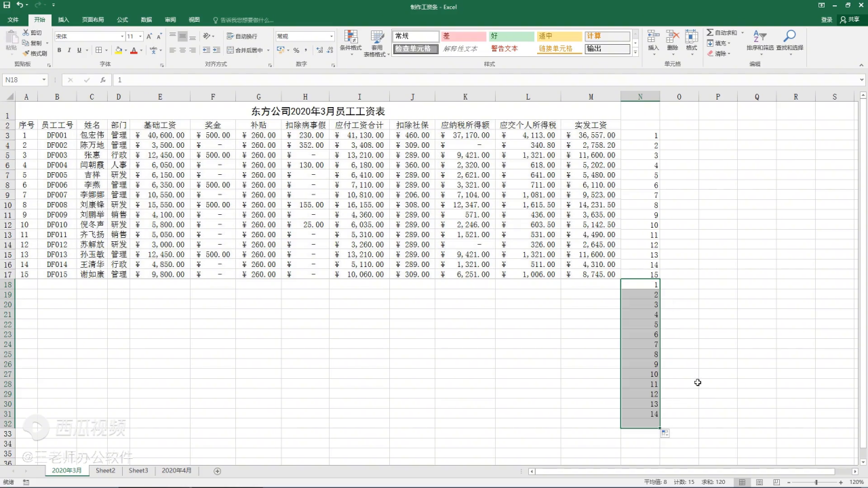Click the Save icon in quick access toolbar
This screenshot has width=868, height=488.
point(7,5)
